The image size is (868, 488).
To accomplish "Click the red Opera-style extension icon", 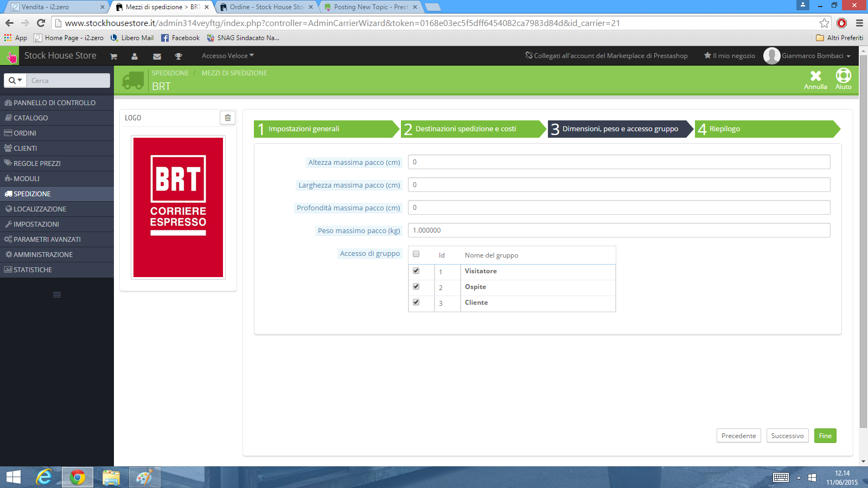I will 842,23.
